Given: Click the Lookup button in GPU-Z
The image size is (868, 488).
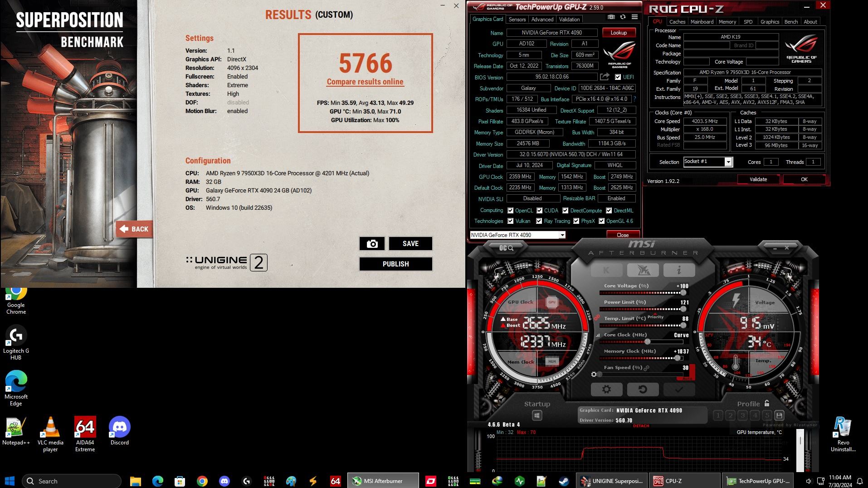Looking at the screenshot, I should (x=619, y=33).
